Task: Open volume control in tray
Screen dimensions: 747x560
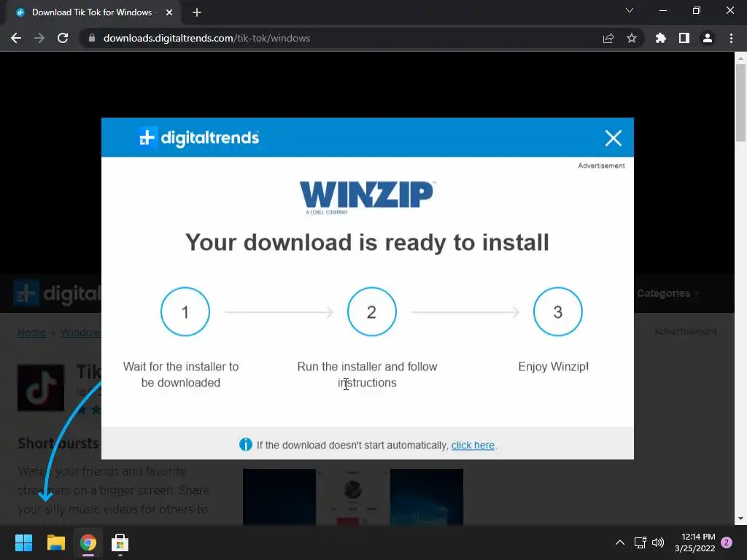Action: tap(658, 542)
